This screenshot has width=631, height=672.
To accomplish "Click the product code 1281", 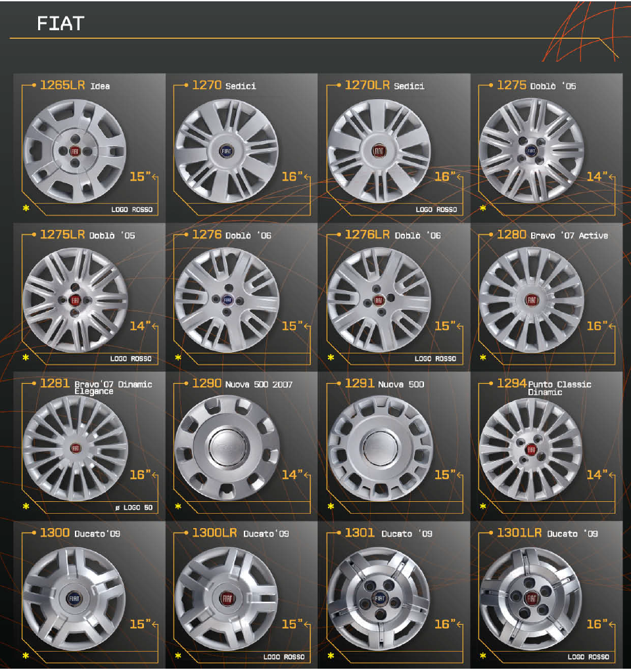I will coord(55,383).
